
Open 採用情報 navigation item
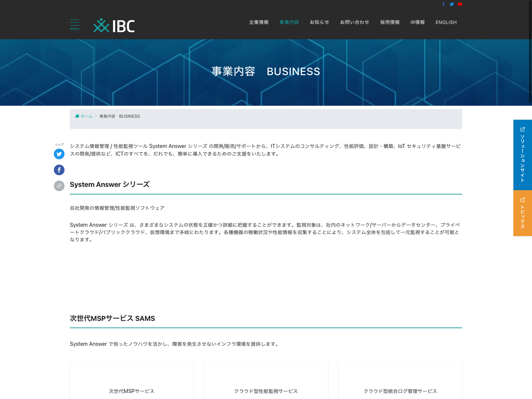pyautogui.click(x=390, y=22)
